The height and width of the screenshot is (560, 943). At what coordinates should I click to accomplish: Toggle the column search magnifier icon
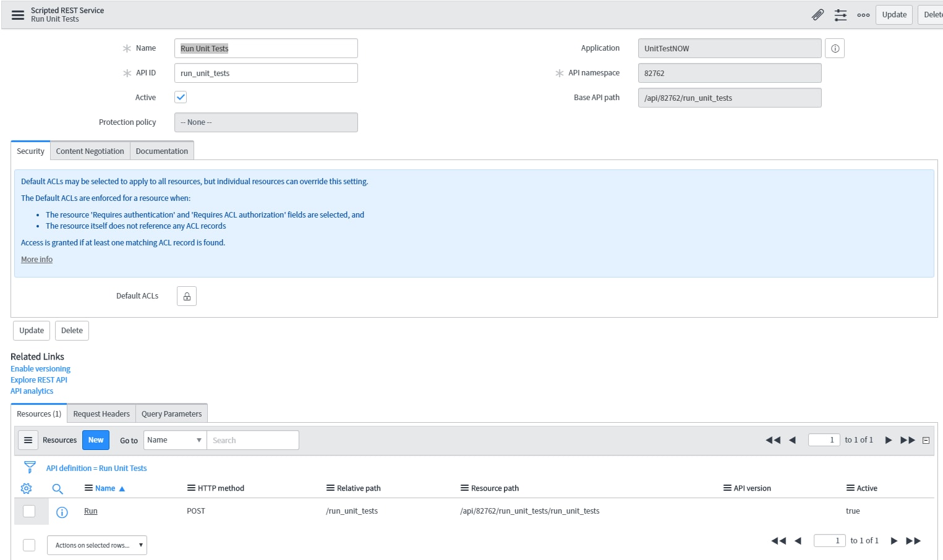click(x=58, y=488)
